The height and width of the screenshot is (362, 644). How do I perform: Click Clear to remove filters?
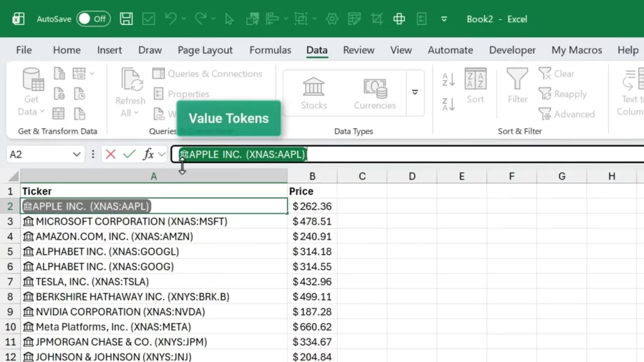point(556,74)
